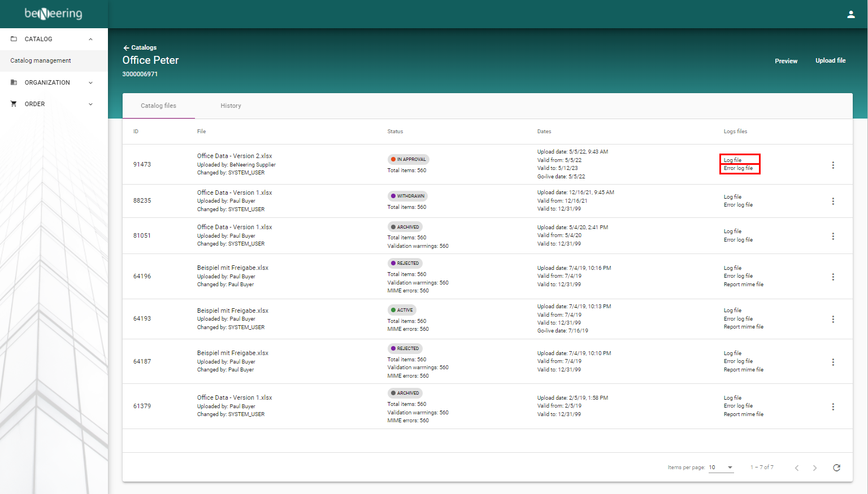Click the Preview button
The width and height of the screenshot is (868, 494).
click(x=786, y=60)
